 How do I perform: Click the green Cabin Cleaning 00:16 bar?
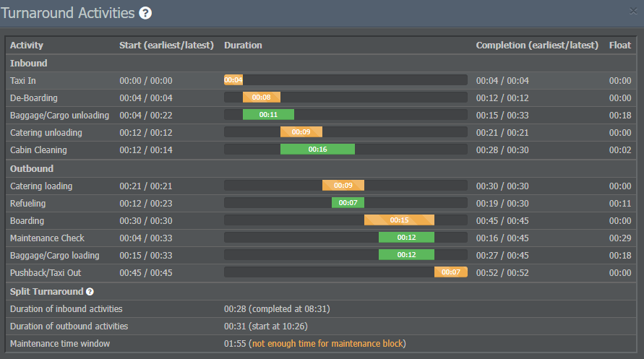[317, 150]
